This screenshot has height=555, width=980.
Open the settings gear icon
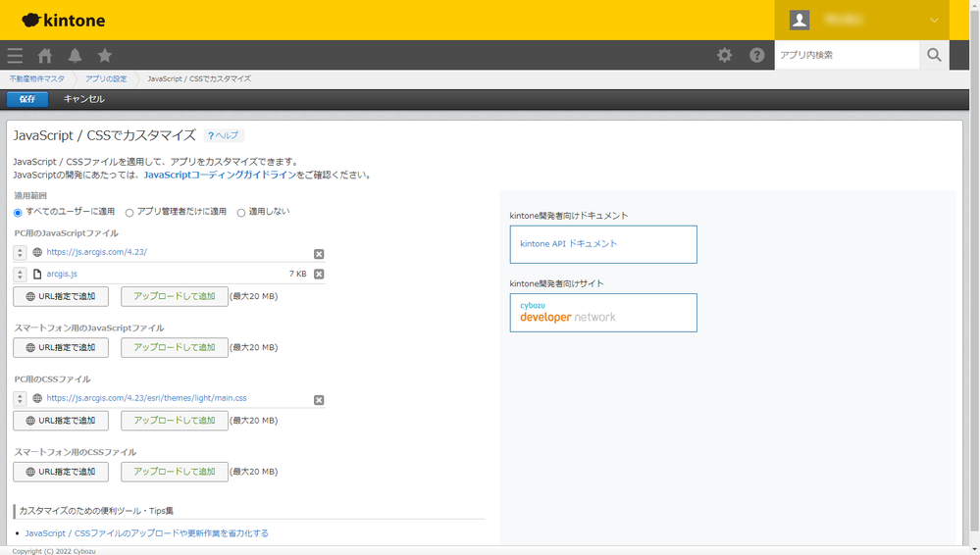(724, 55)
